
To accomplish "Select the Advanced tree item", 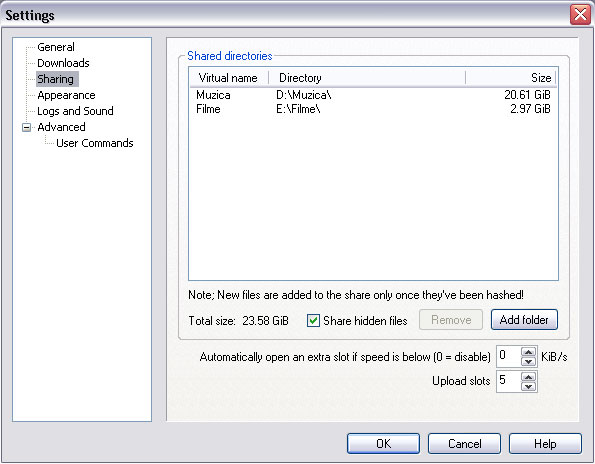I will [61, 127].
